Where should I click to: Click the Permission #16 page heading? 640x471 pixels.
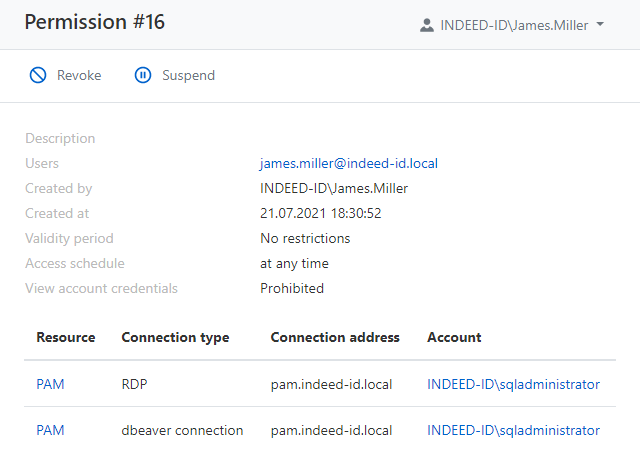click(95, 22)
